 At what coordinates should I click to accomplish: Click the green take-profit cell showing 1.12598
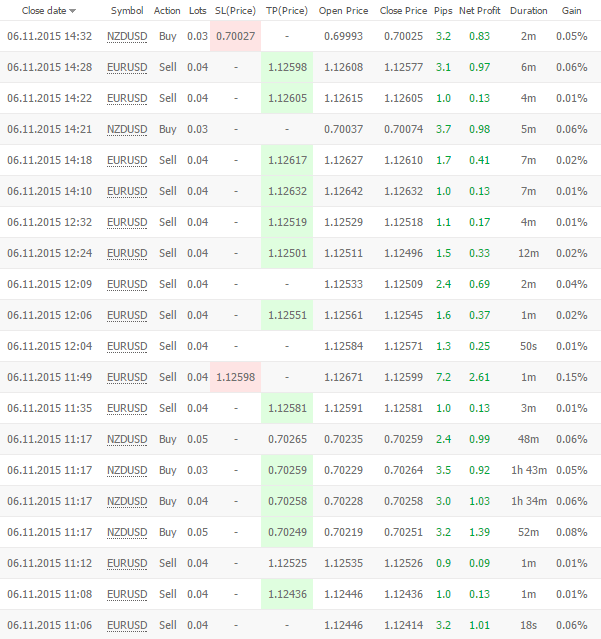point(287,67)
